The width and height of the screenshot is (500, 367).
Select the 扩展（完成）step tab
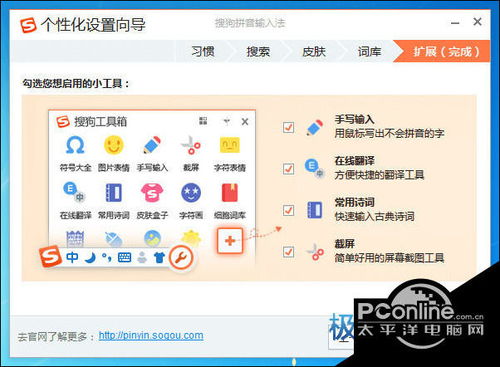[443, 51]
